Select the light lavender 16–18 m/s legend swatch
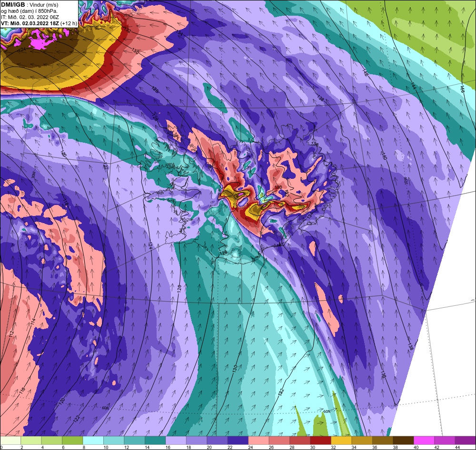 [x=176, y=440]
